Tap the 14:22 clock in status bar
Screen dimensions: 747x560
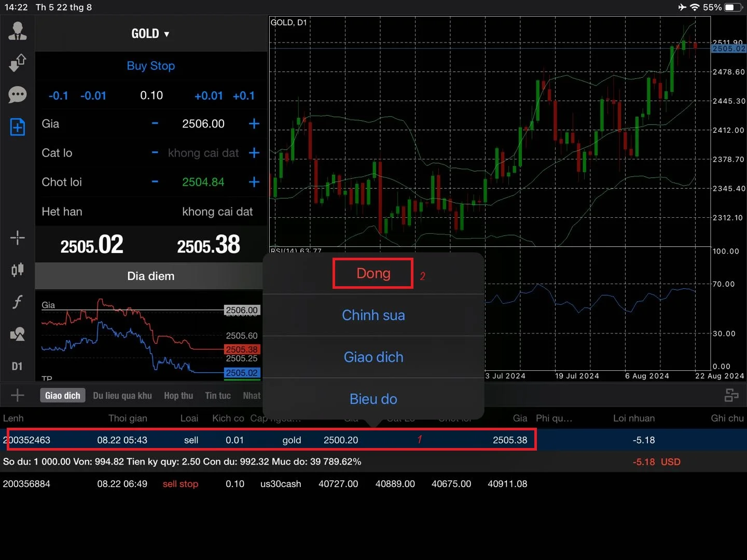pos(16,7)
